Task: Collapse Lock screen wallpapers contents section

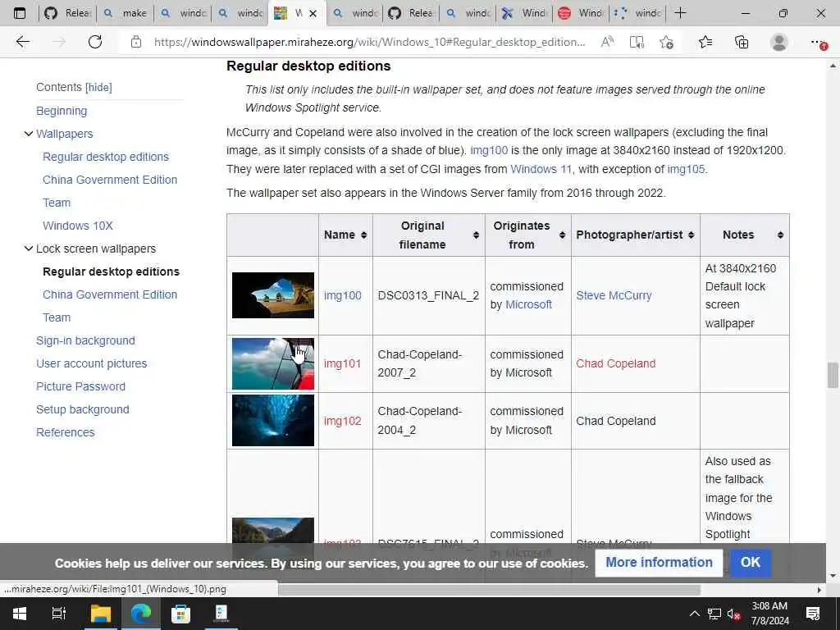Action: (x=29, y=249)
